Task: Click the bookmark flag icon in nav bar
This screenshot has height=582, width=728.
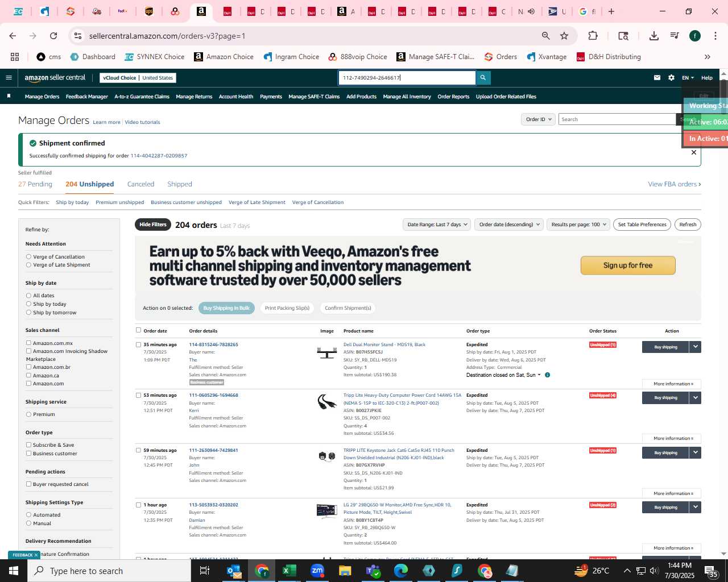Action: point(9,96)
